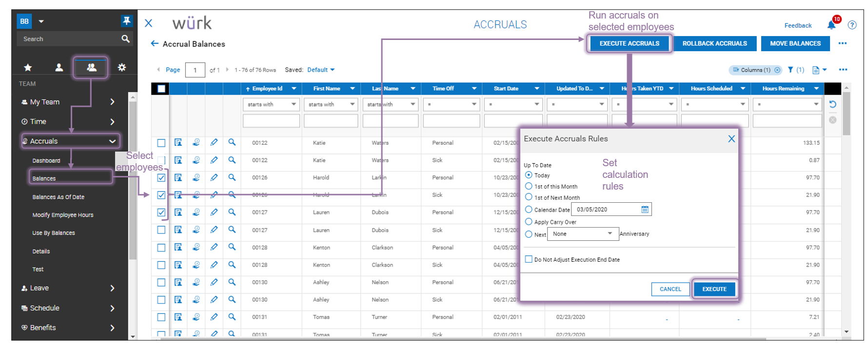This screenshot has height=347, width=868.
Task: Click the Rollback Accruals button
Action: (714, 43)
